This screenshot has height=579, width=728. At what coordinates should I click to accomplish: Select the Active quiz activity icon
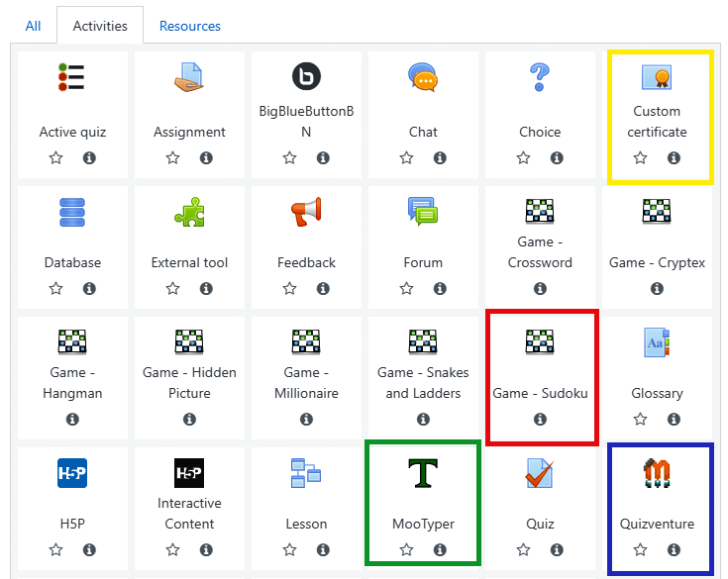point(71,77)
